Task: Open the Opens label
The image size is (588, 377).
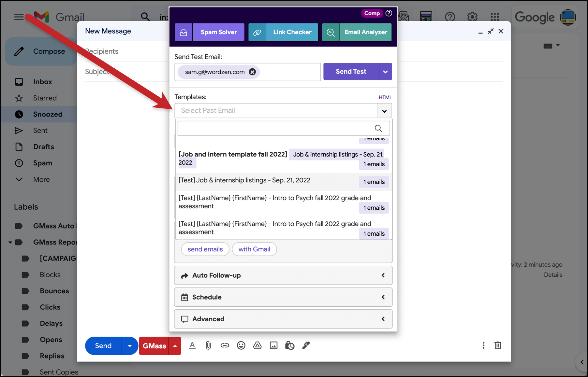Action: [51, 340]
